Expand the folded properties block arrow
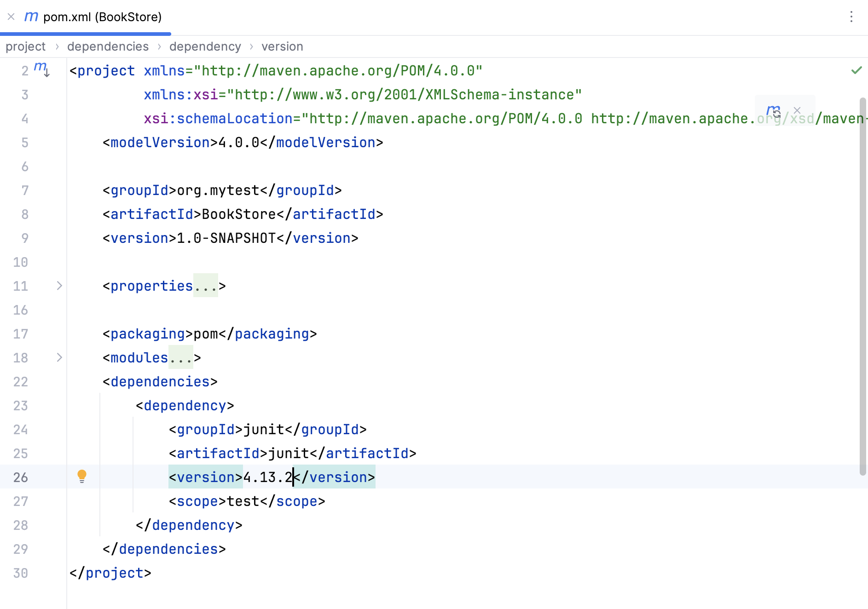 (x=59, y=286)
